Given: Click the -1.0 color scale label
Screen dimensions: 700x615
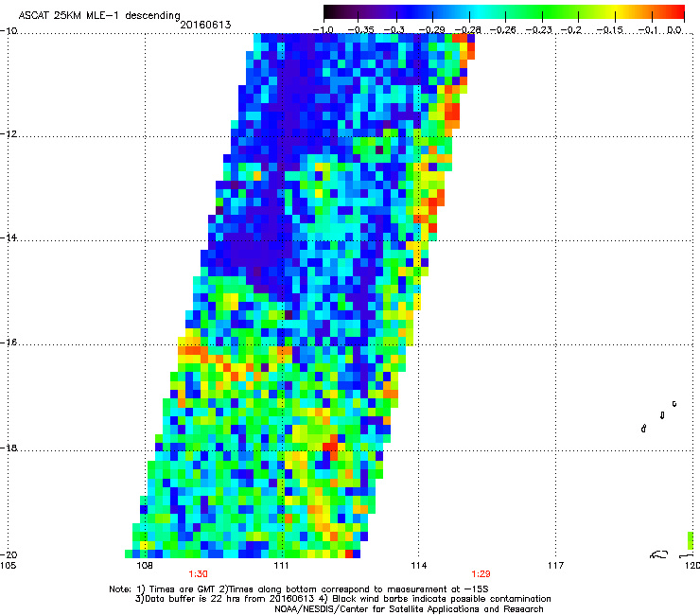Looking at the screenshot, I should tap(323, 30).
